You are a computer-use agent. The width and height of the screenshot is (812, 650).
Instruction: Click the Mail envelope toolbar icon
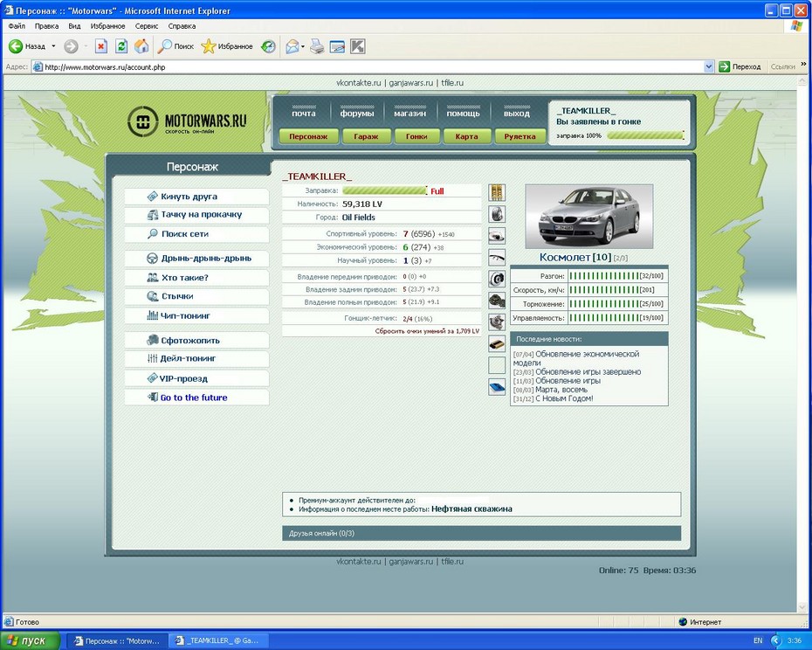coord(292,46)
